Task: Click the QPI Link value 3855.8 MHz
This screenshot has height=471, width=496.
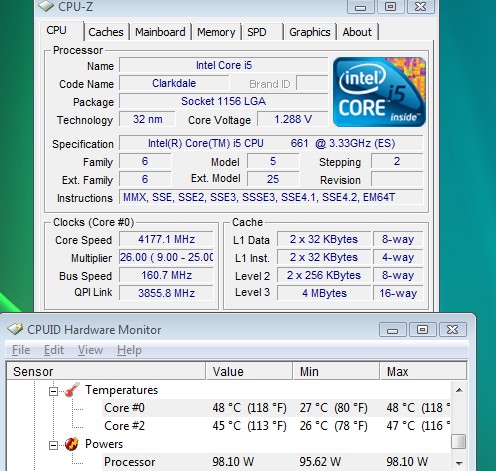Action: coord(166,293)
